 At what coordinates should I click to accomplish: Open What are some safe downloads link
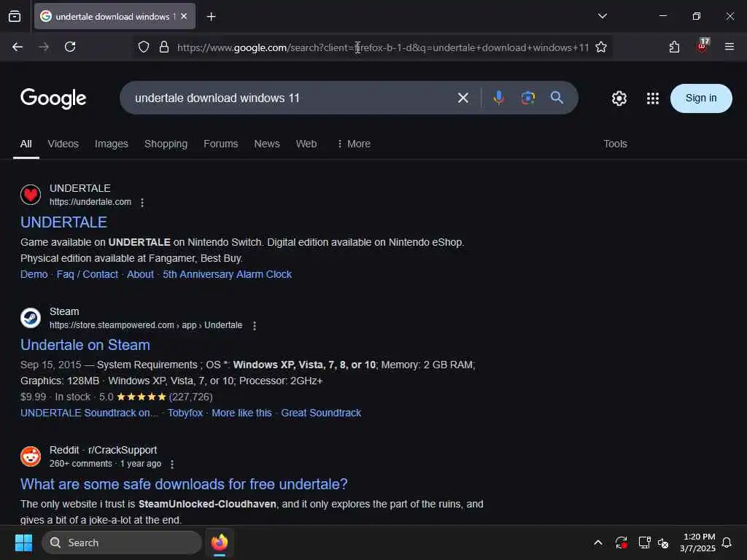coord(184,484)
